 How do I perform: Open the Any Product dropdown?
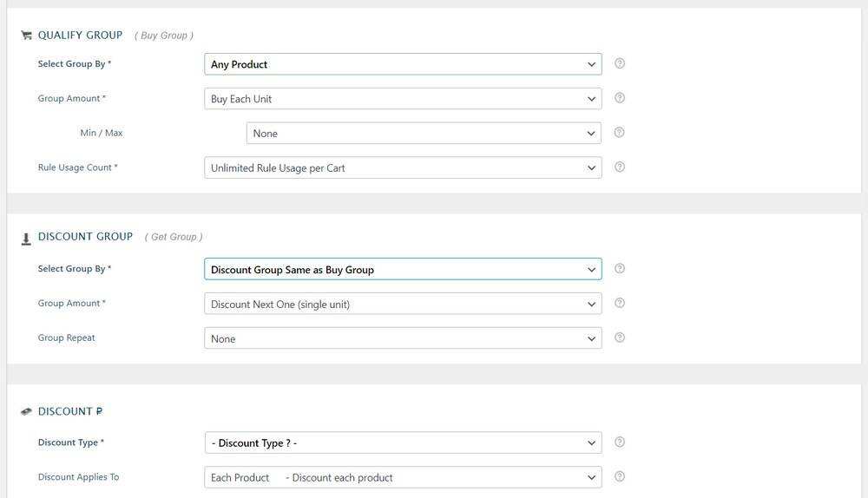click(x=403, y=64)
